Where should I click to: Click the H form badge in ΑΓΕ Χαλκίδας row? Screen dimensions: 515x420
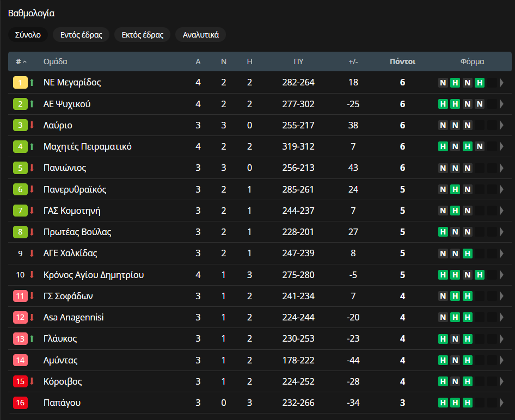[468, 254]
